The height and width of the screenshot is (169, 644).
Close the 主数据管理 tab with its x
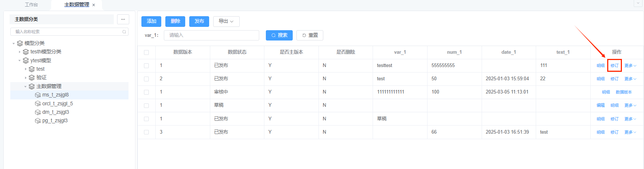pyautogui.click(x=94, y=5)
